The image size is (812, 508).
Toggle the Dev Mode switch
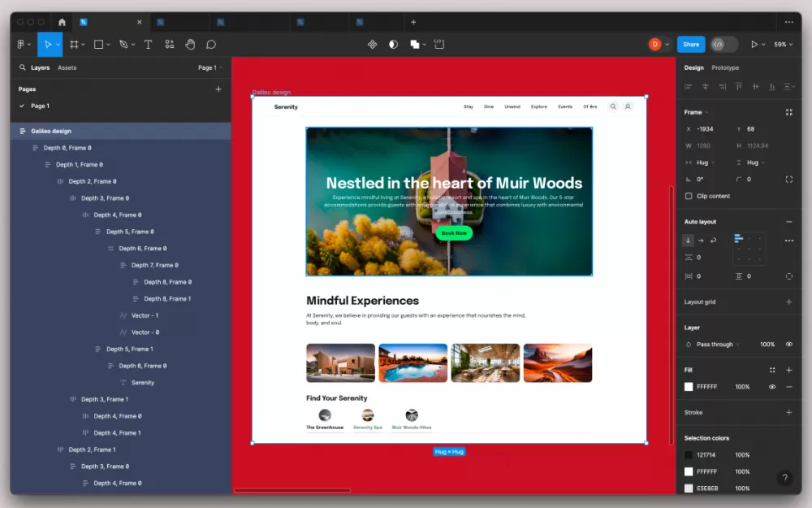point(723,45)
